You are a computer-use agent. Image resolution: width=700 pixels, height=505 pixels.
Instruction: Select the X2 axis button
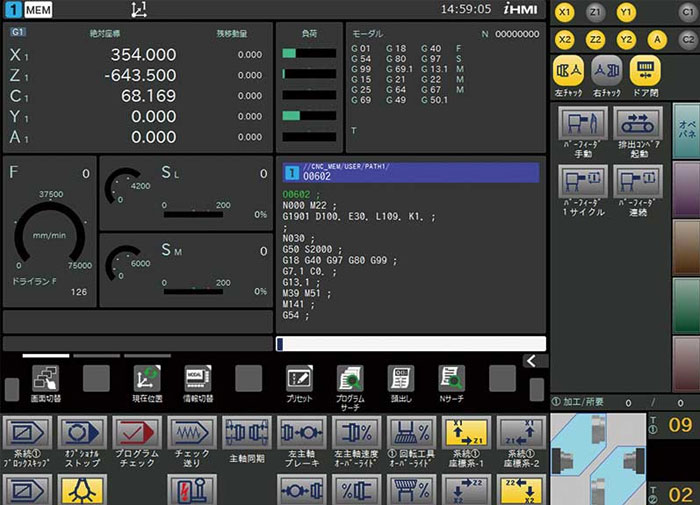(x=565, y=39)
